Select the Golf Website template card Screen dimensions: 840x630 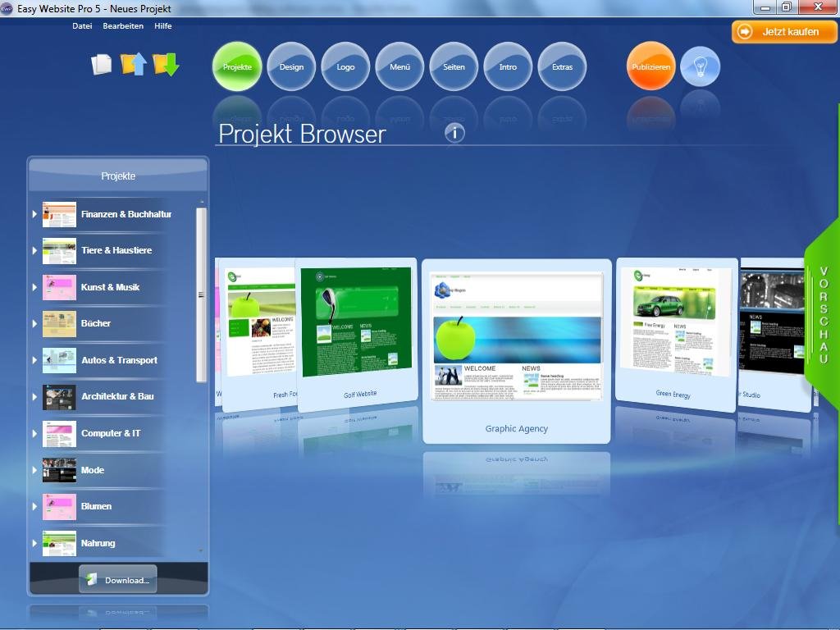[358, 335]
